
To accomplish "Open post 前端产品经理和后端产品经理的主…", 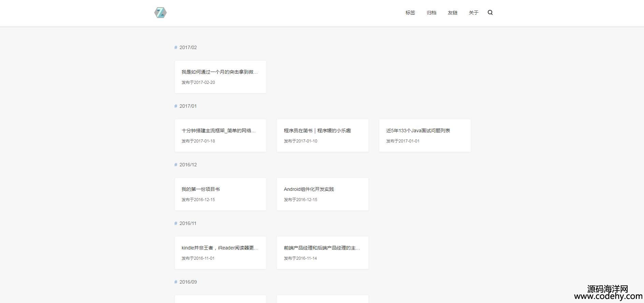I will [x=322, y=248].
